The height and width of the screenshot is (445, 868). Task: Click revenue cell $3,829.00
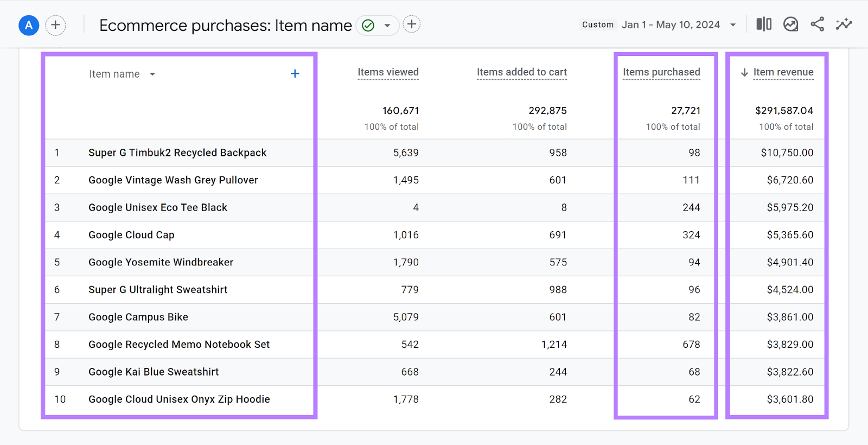pos(790,345)
